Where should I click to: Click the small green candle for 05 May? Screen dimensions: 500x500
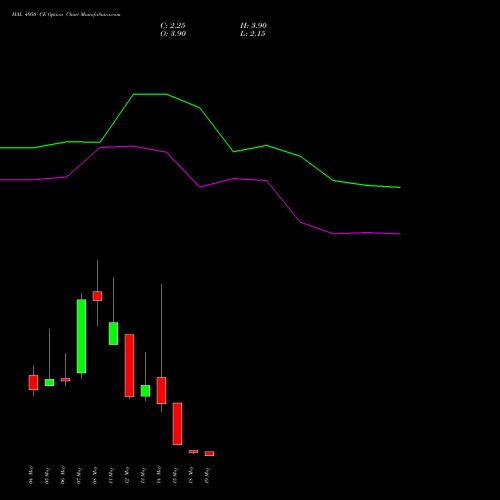(49, 382)
